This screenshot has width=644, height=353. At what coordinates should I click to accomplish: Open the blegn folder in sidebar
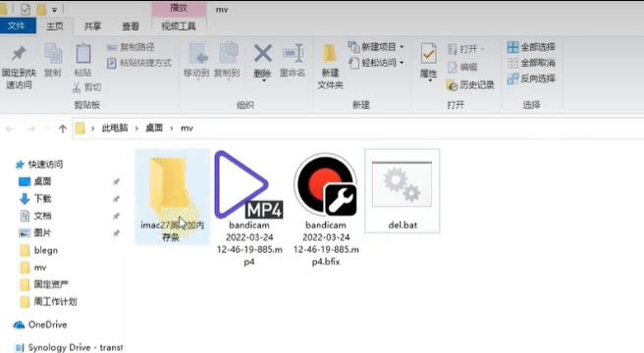(x=38, y=250)
